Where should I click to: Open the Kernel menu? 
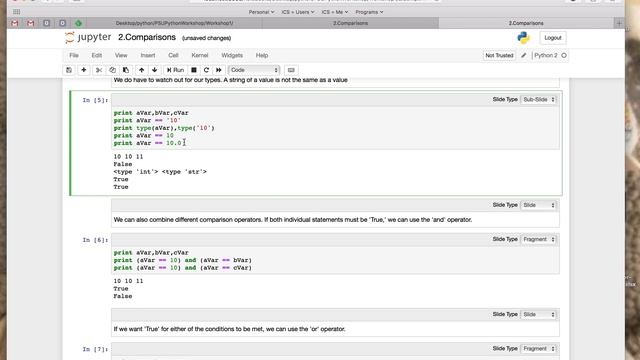pyautogui.click(x=200, y=56)
